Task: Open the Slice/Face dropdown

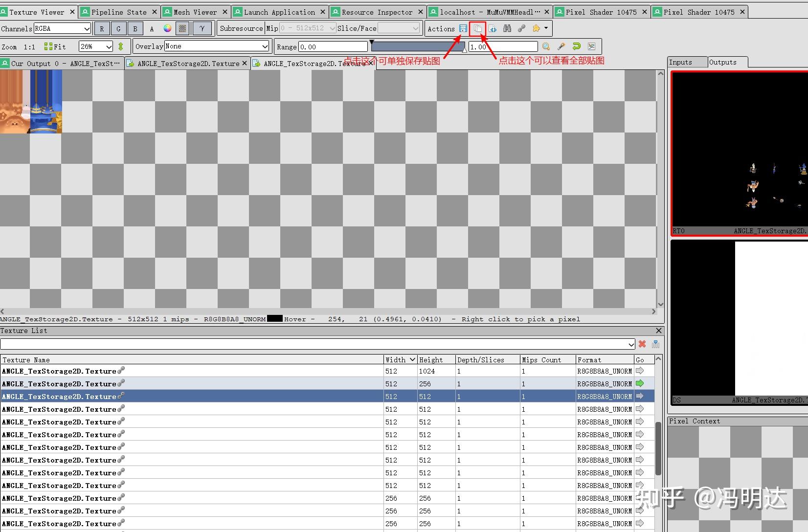Action: tap(399, 28)
